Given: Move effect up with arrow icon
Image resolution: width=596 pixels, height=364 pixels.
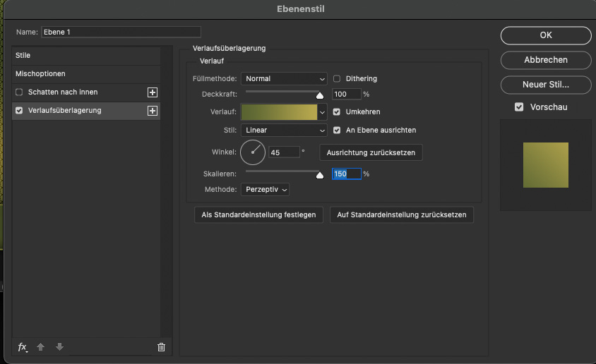Looking at the screenshot, I should click(41, 347).
